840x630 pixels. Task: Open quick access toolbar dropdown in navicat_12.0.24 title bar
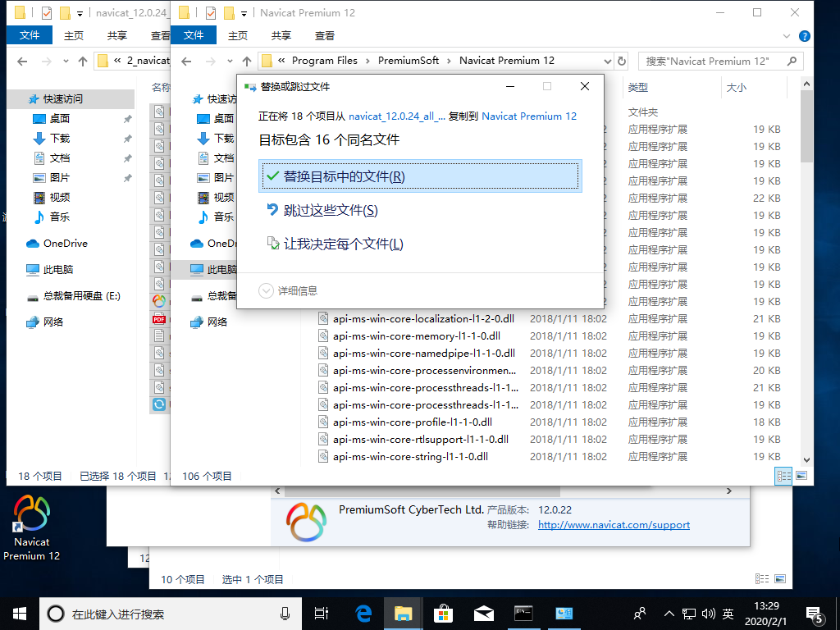coord(80,13)
